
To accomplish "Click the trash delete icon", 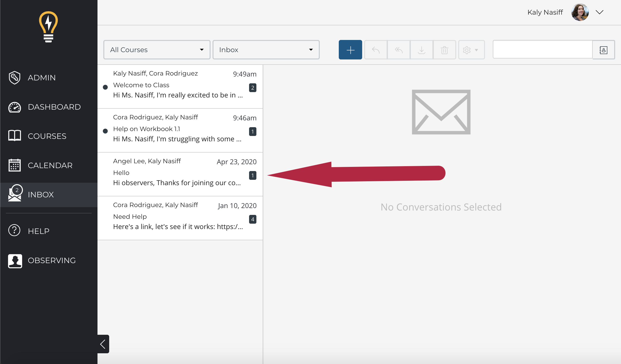I will click(444, 50).
